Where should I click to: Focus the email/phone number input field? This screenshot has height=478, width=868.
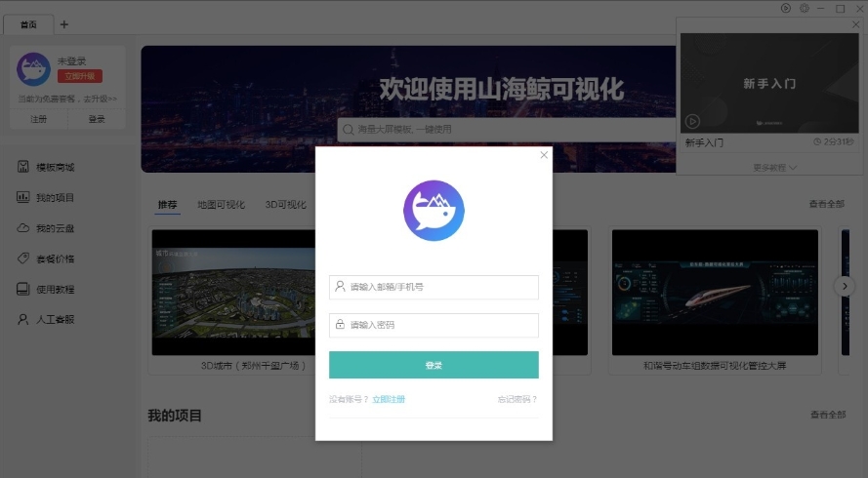(434, 287)
